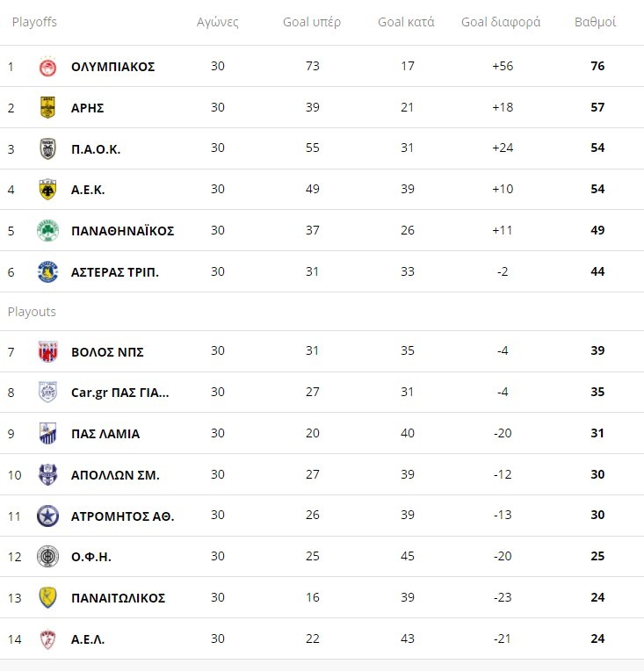Open the ΠΑΝΑΘΗΝΑΪΚΟΣ team link

(122, 231)
